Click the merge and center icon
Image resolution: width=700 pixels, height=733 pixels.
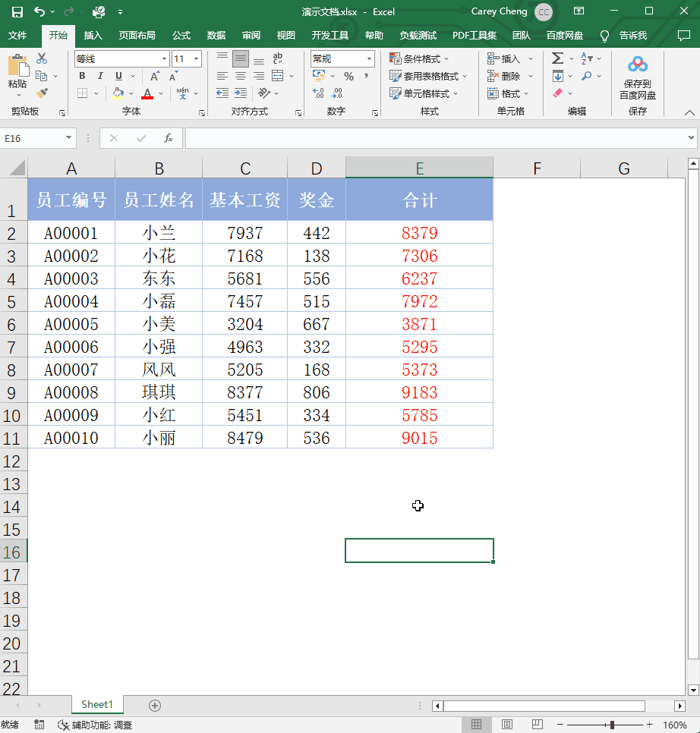(278, 76)
